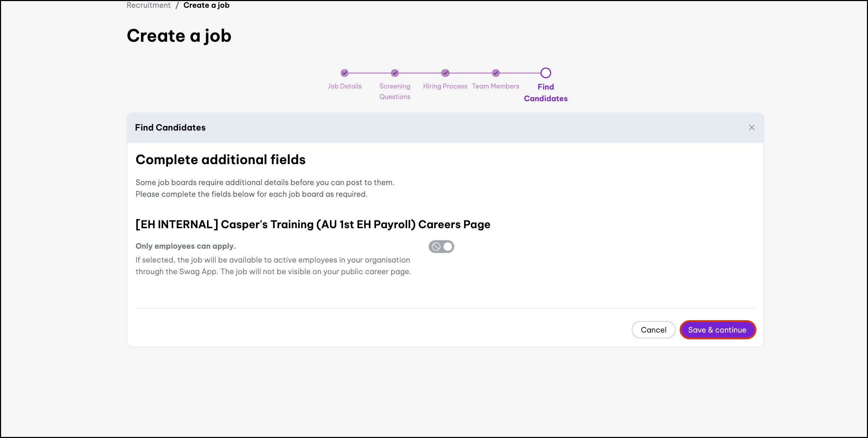Select the Team Members checkmark step circle
Viewport: 868px width, 438px height.
click(x=496, y=73)
